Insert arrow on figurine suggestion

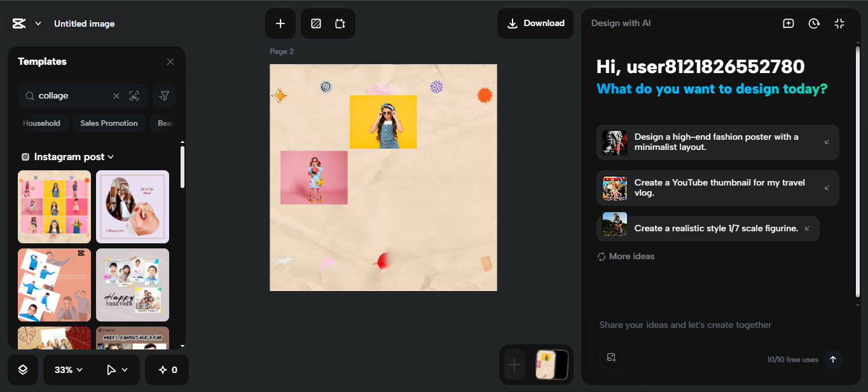807,229
